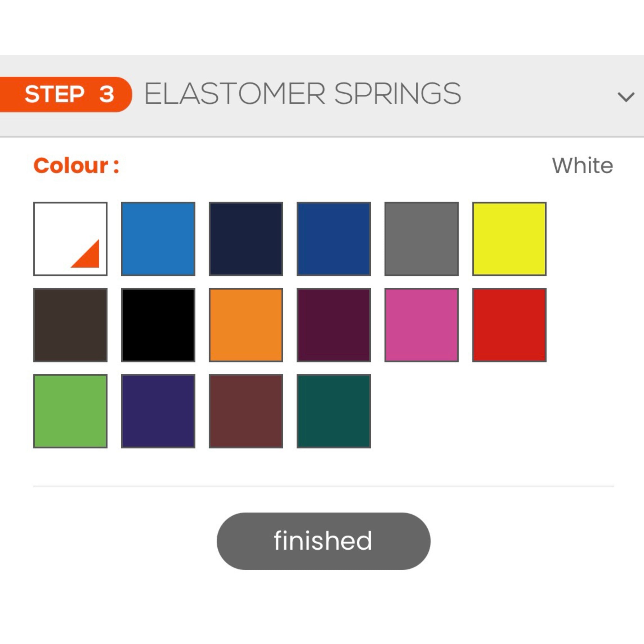Pick the dark navy colour swatch
The image size is (644, 644).
tap(246, 239)
